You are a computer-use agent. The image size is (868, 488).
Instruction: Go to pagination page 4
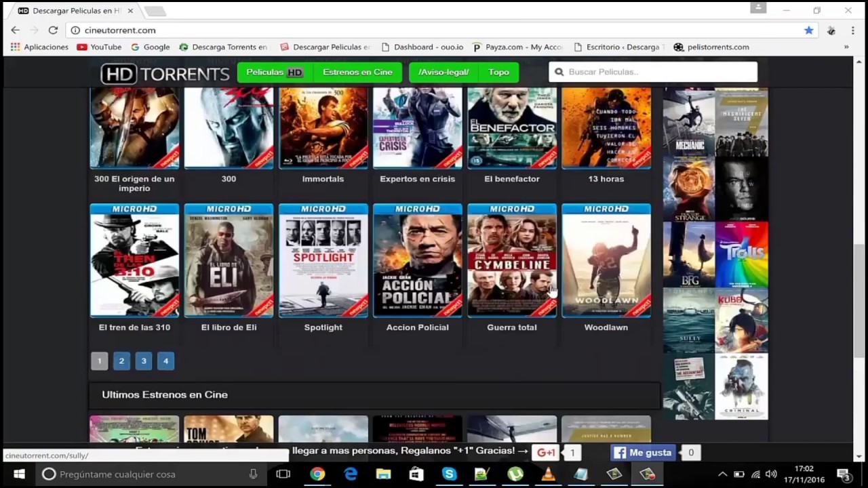pyautogui.click(x=165, y=361)
